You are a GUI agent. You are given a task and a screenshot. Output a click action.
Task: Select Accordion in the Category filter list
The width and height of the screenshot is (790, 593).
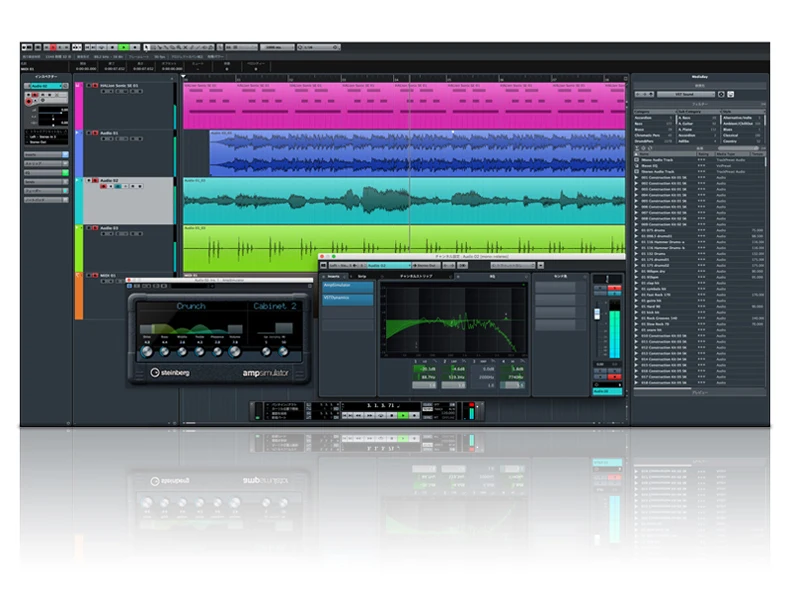click(653, 118)
